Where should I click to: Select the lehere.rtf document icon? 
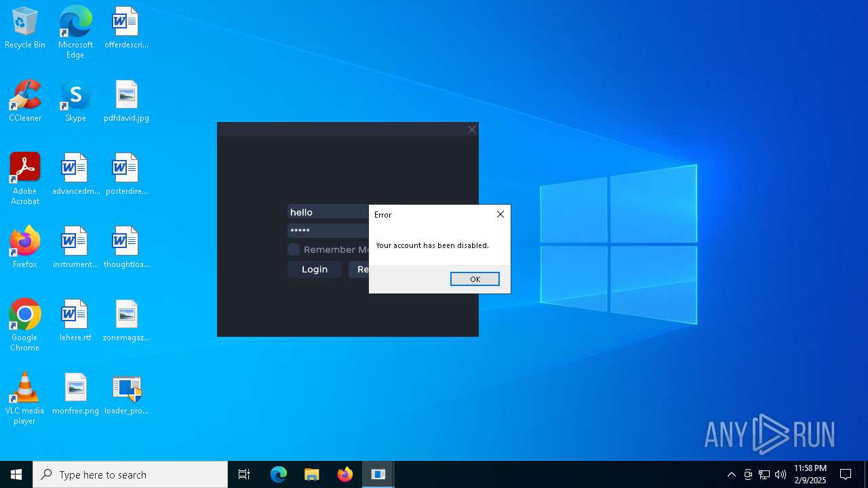tap(75, 321)
